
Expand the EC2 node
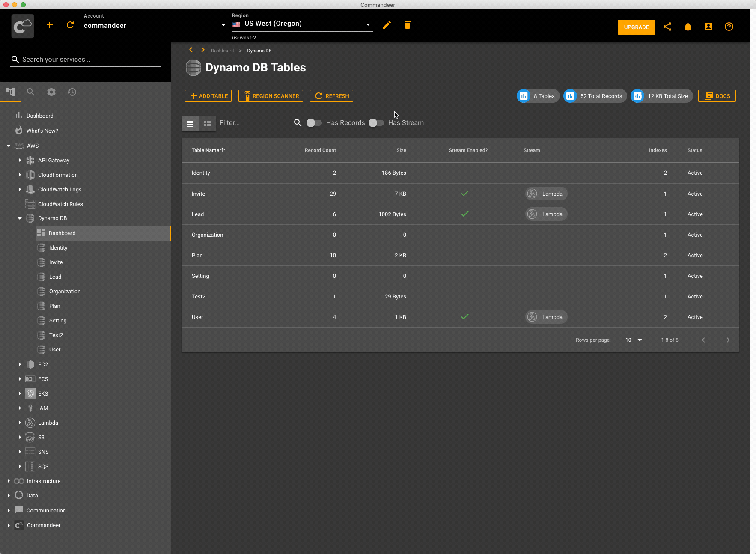20,364
